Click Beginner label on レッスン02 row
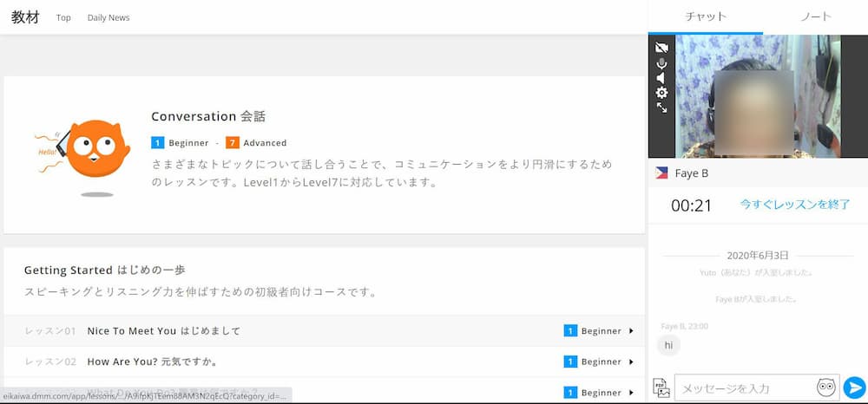868x404 pixels. (x=602, y=362)
